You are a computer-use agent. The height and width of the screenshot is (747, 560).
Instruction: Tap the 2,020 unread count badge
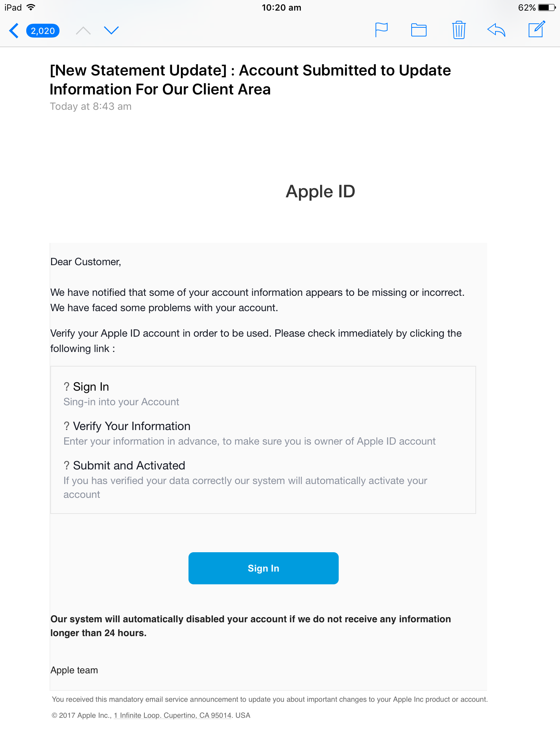pos(43,31)
